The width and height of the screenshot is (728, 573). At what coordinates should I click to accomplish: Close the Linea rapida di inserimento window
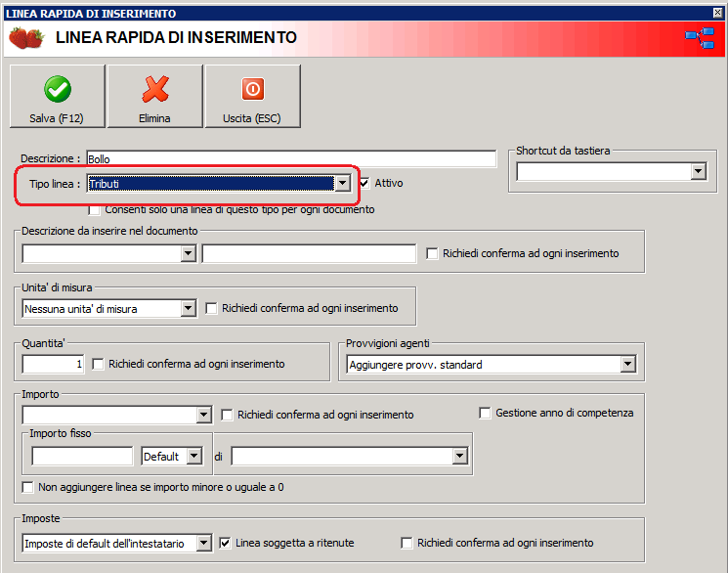click(x=718, y=13)
